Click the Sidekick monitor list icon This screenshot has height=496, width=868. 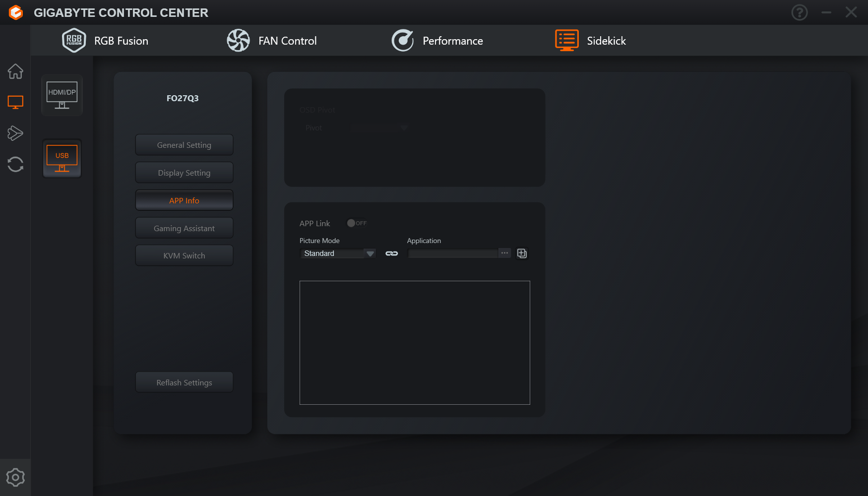coord(567,41)
